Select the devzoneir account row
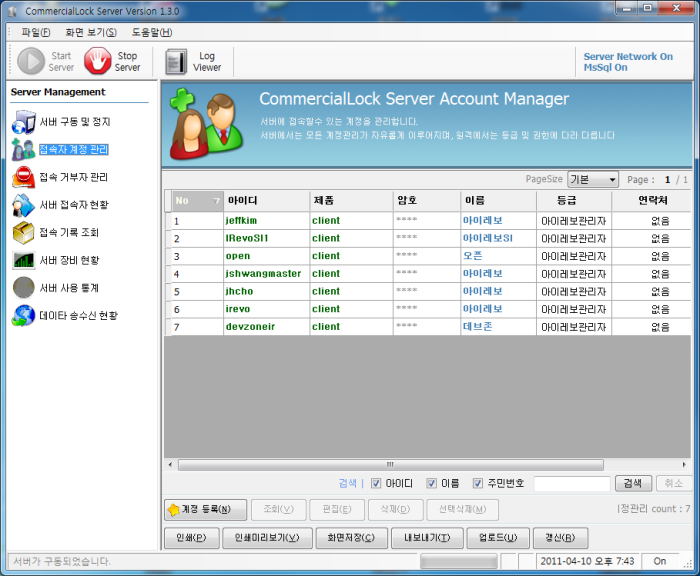This screenshot has height=576, width=700. tap(428, 327)
